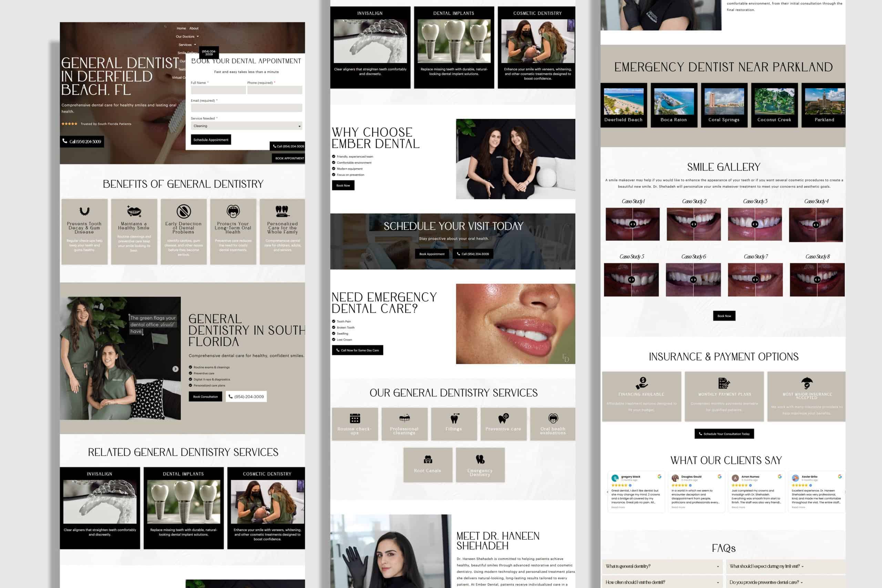Screen dimensions: 882x588
Task: Click Call Now for Same-Day Care
Action: pos(357,350)
